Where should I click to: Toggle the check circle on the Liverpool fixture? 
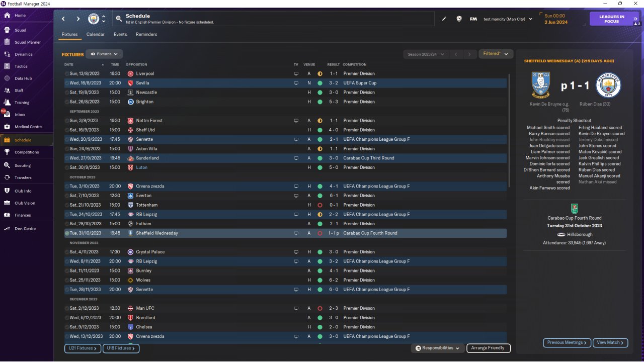click(67, 74)
